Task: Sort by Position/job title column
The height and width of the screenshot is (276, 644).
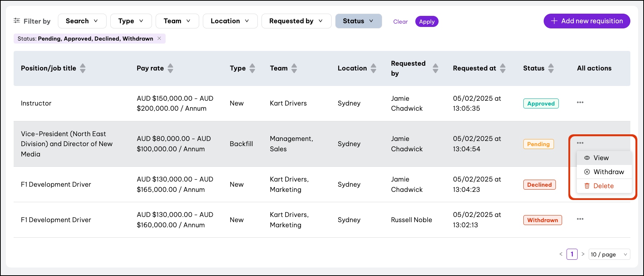Action: 83,68
